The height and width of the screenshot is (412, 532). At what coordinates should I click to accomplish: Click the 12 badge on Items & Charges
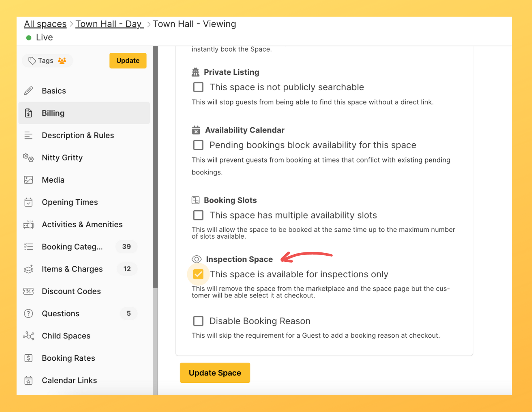click(127, 269)
